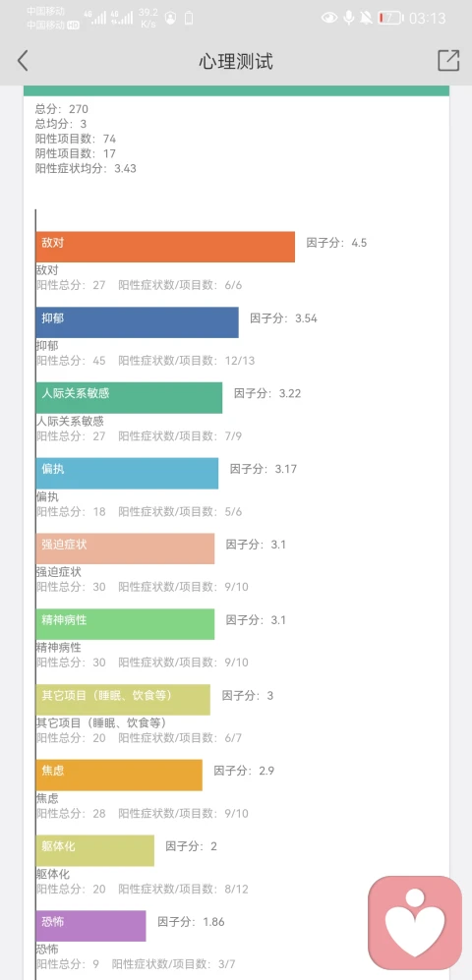Tap the green 精神病性 bar

[125, 624]
